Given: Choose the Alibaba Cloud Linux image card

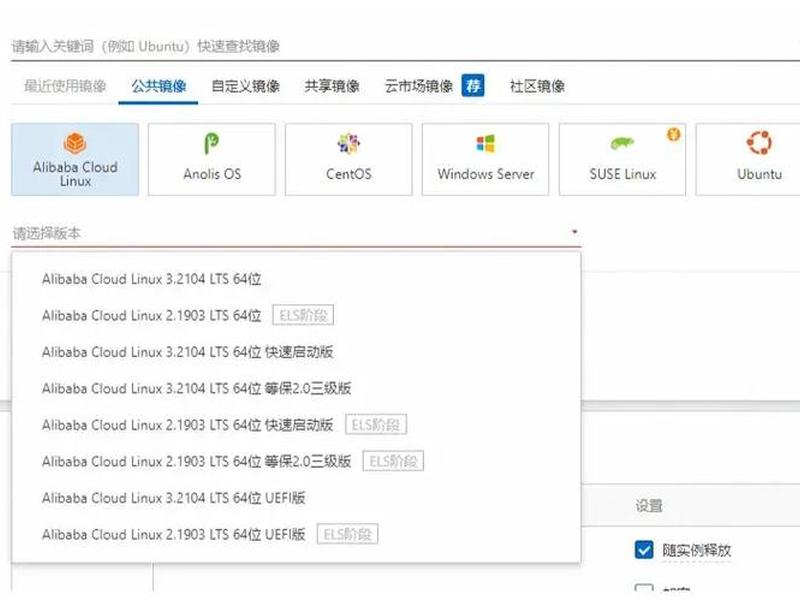Looking at the screenshot, I should 75,159.
